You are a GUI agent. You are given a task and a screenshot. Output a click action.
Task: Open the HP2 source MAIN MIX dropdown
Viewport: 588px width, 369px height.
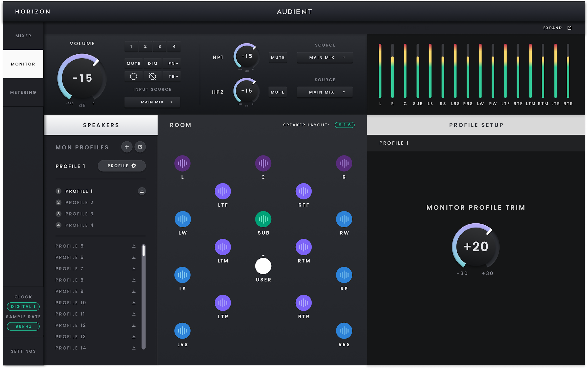[x=325, y=92]
